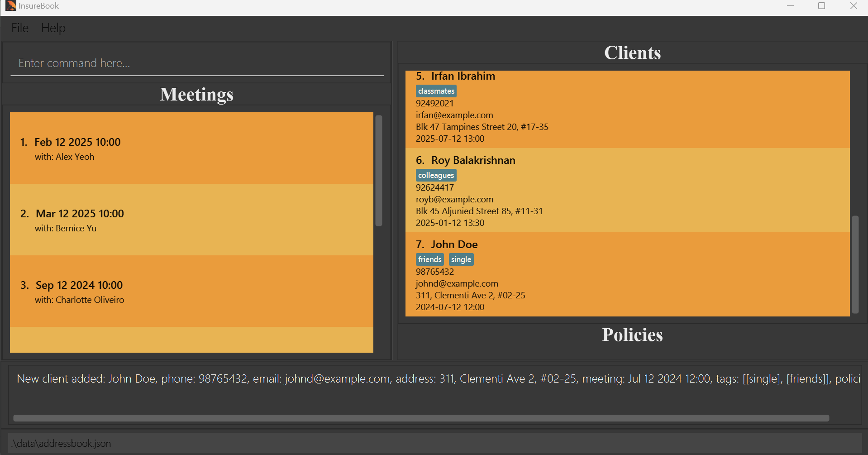Click the single tag on John Doe
The height and width of the screenshot is (455, 868).
click(x=461, y=259)
